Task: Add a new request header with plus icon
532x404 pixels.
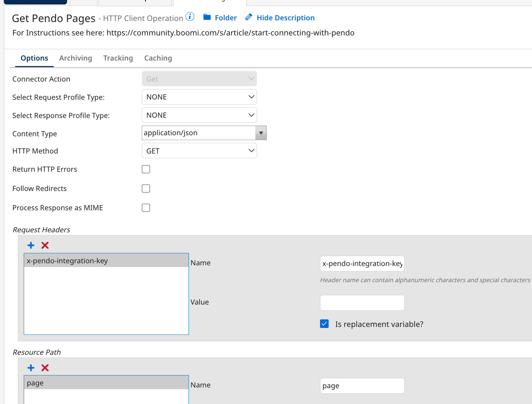Action: click(31, 245)
